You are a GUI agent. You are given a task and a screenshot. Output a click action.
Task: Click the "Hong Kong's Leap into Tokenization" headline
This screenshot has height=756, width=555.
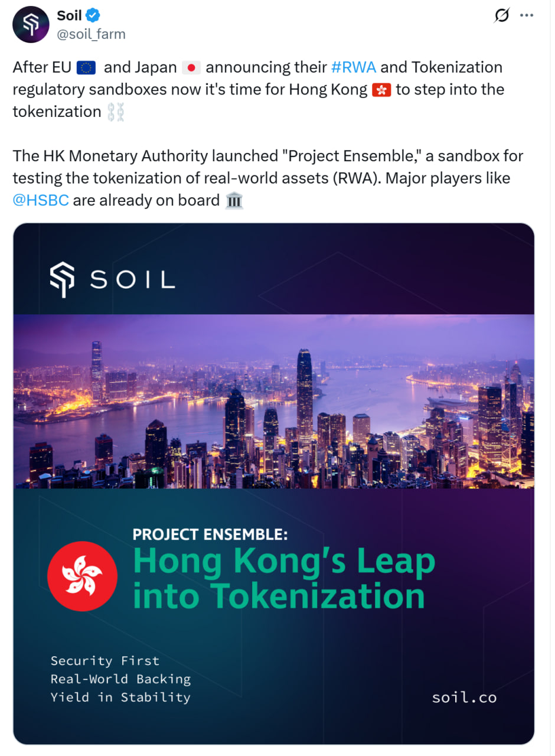[283, 578]
